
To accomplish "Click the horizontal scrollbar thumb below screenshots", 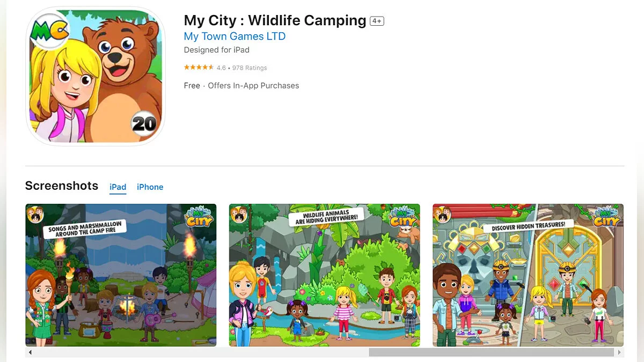I will [491, 352].
